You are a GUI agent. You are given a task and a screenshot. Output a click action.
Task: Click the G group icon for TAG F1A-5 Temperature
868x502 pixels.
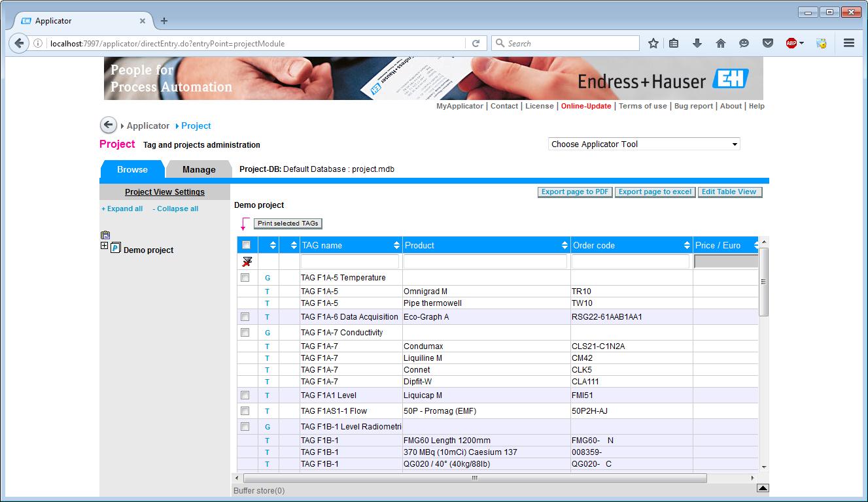(x=268, y=278)
